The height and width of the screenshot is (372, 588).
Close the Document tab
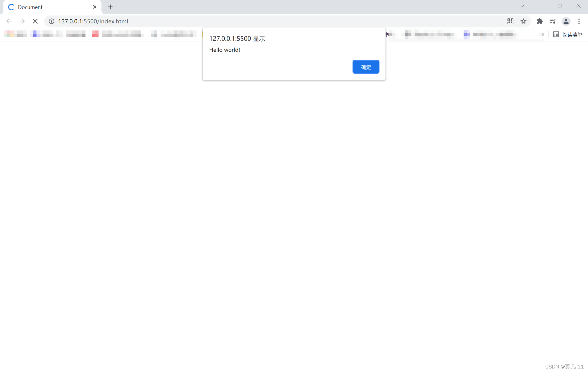(95, 7)
